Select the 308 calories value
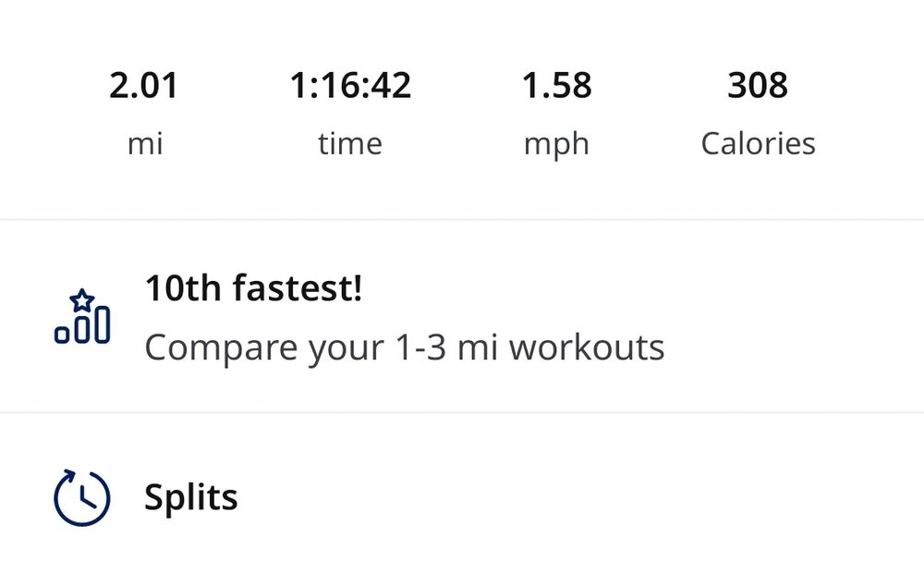Screen dimensions: 924x561 tap(758, 86)
